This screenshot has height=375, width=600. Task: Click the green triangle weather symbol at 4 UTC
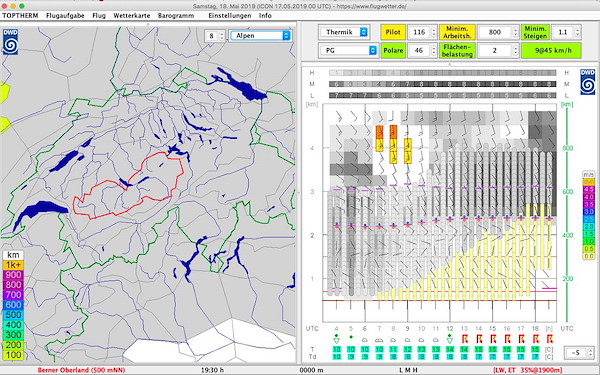click(336, 339)
